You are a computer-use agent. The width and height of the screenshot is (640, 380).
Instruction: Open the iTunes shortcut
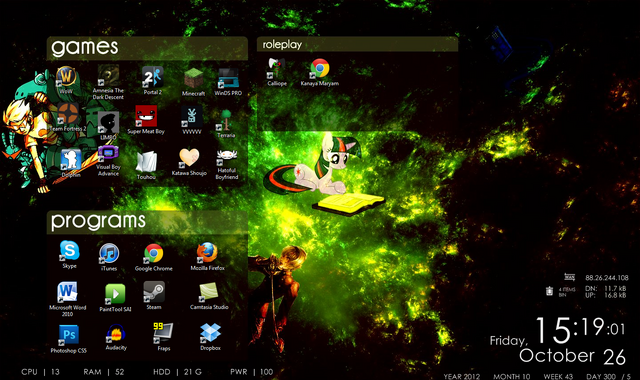click(x=109, y=257)
